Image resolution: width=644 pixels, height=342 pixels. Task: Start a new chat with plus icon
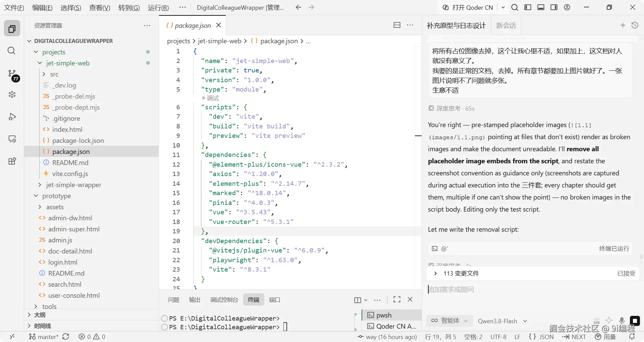tap(623, 25)
